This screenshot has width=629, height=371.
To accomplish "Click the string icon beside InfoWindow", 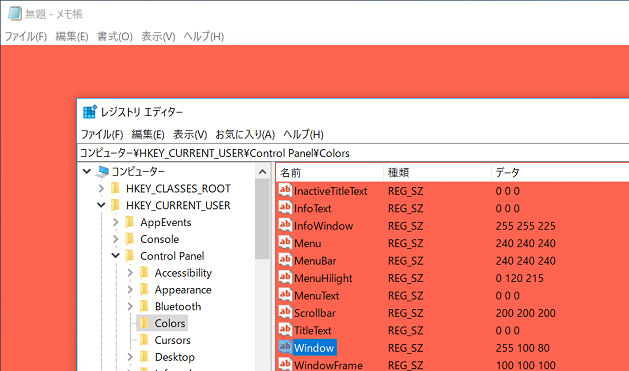I will (x=285, y=225).
